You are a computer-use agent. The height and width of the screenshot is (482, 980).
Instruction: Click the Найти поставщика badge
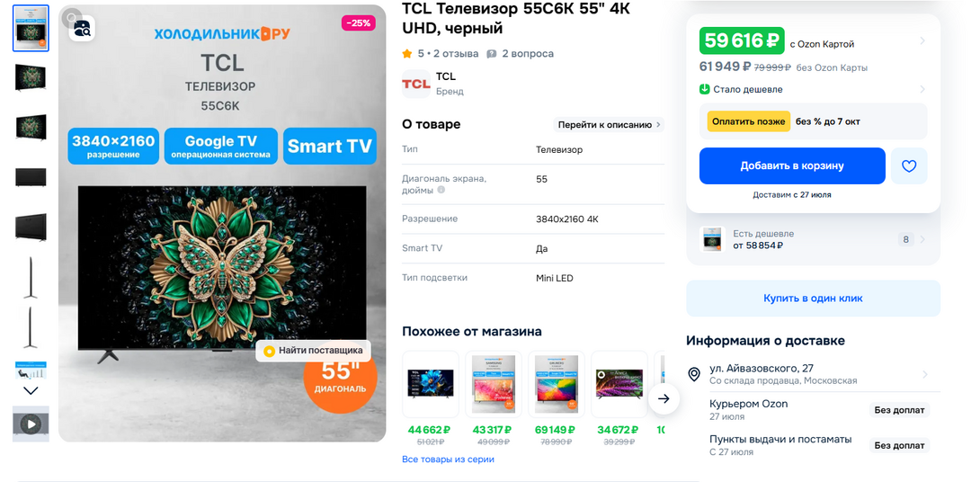point(313,351)
